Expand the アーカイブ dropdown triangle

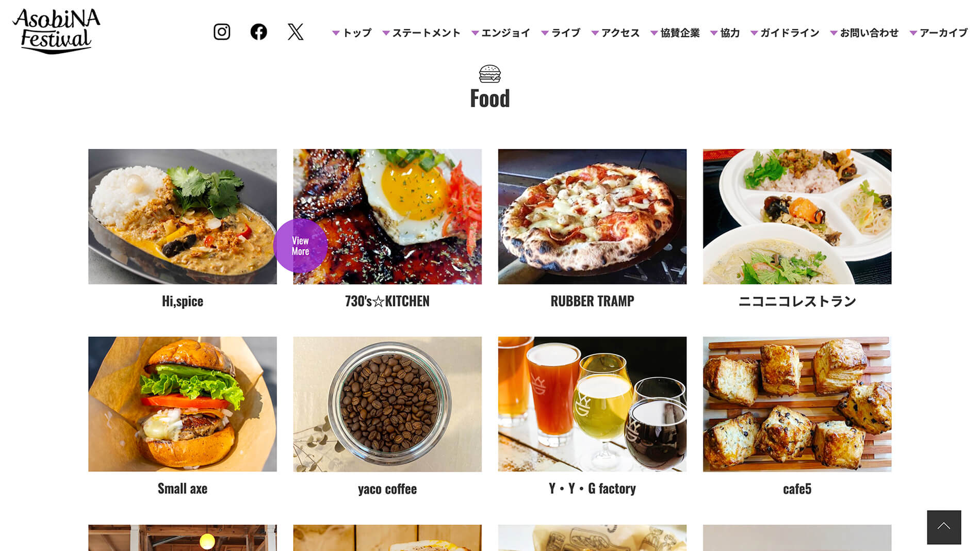click(913, 33)
